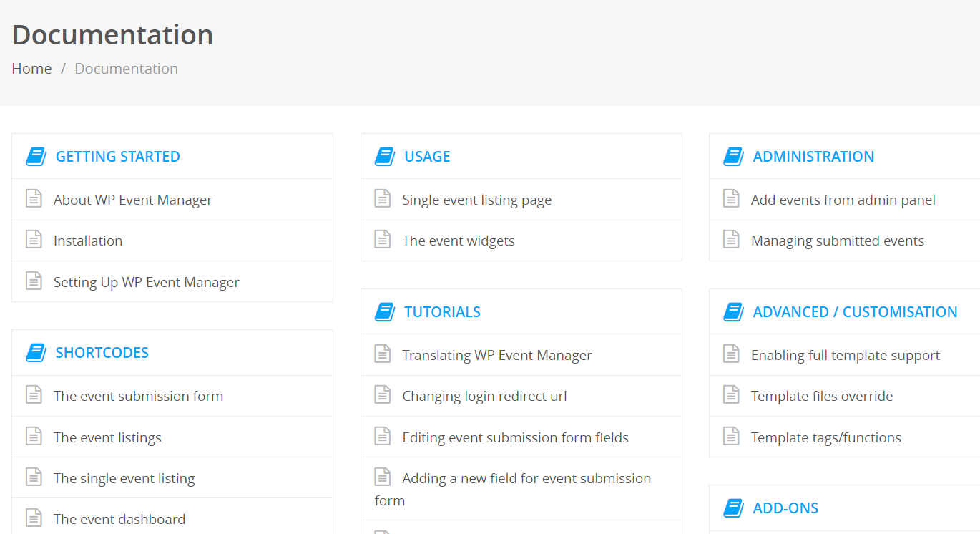This screenshot has height=534, width=980.
Task: Click the book icon beside Advanced / Customisation
Action: click(733, 312)
